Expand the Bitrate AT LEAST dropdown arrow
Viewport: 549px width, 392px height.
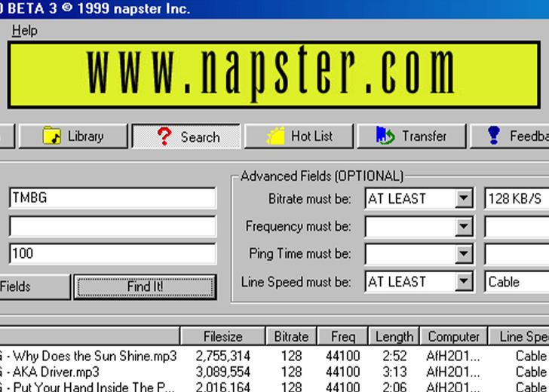coord(464,198)
